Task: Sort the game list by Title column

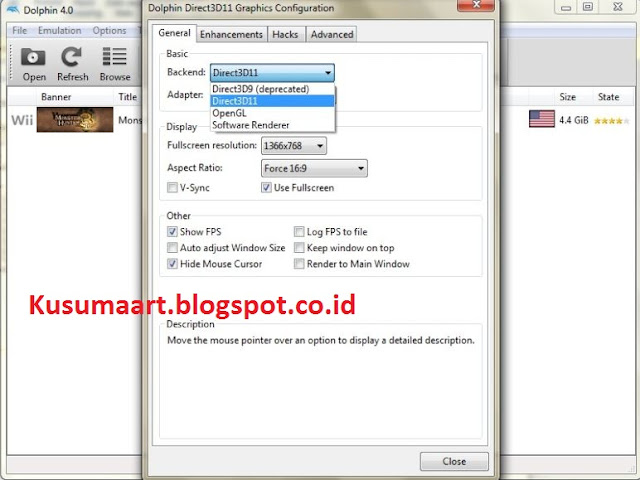Action: coord(127,97)
